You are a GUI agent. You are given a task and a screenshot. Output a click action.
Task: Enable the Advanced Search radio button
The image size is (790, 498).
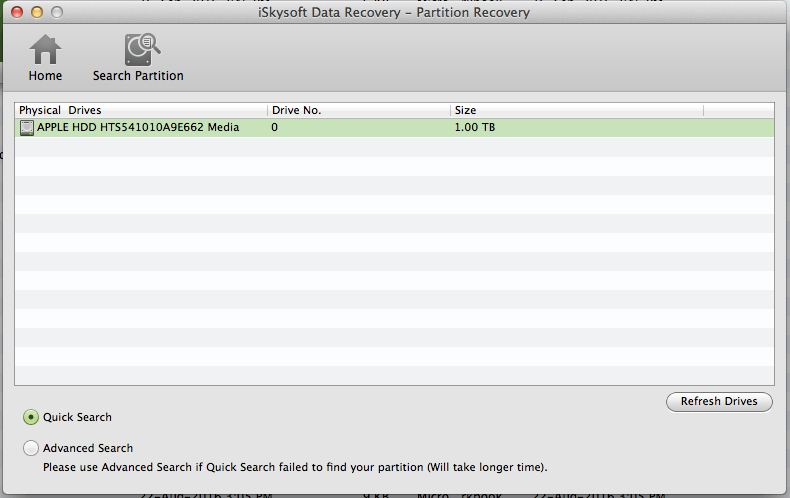[x=31, y=448]
